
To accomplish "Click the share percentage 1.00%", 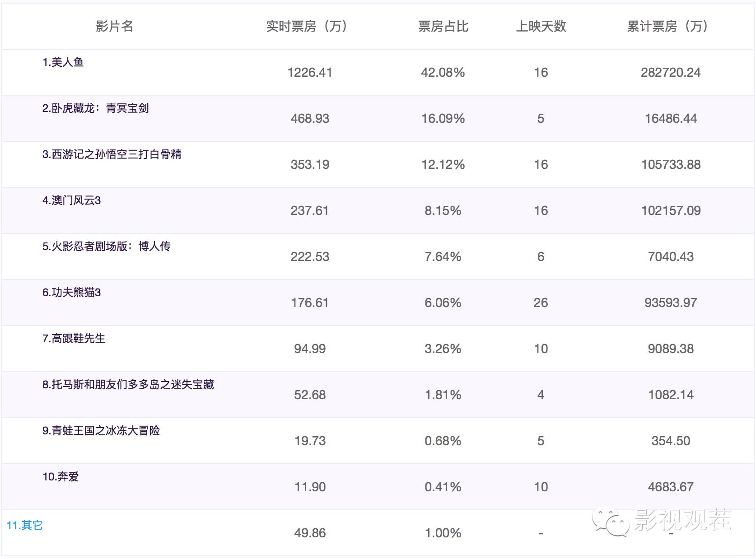I will tap(443, 533).
